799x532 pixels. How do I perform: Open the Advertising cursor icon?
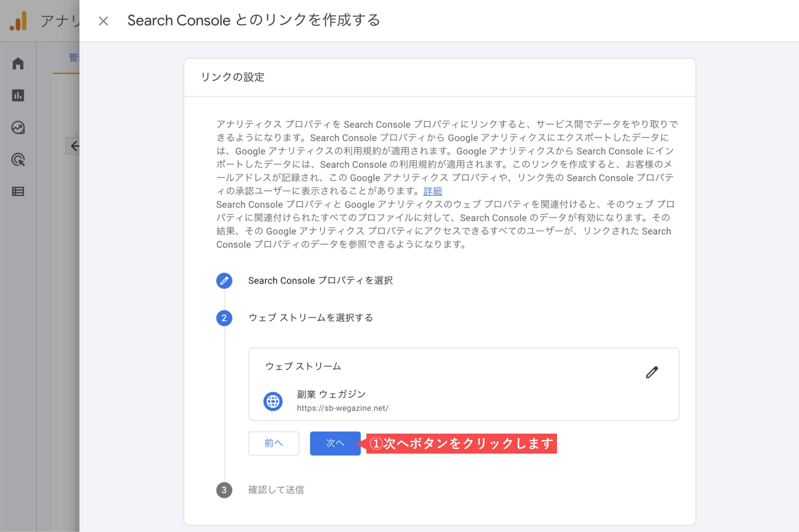click(x=18, y=159)
